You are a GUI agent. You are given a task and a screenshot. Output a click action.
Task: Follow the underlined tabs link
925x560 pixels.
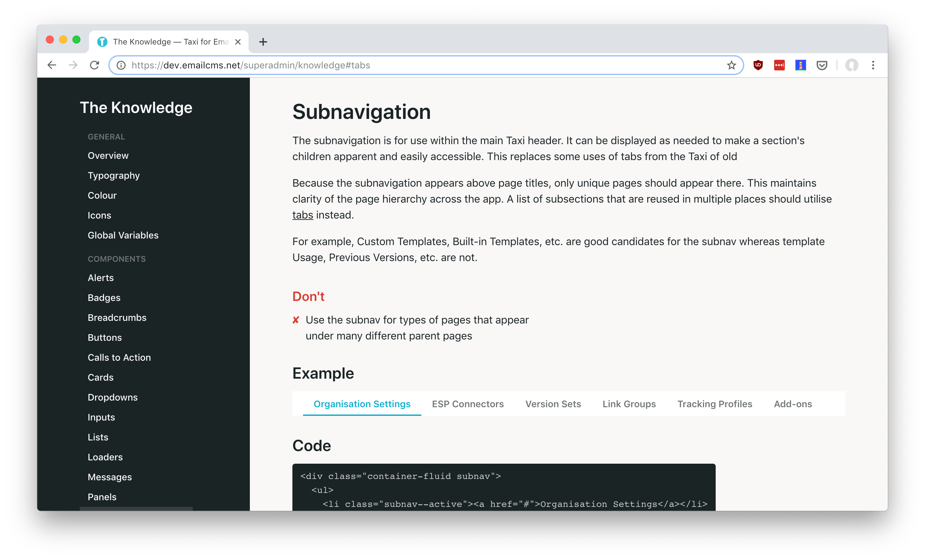(303, 215)
